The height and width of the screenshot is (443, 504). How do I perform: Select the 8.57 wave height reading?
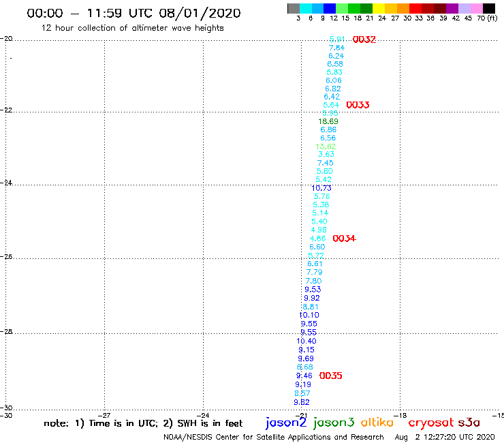302,393
